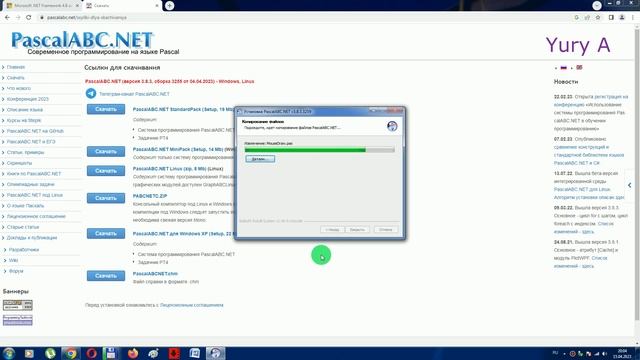Click the English flag language icon

tap(579, 67)
